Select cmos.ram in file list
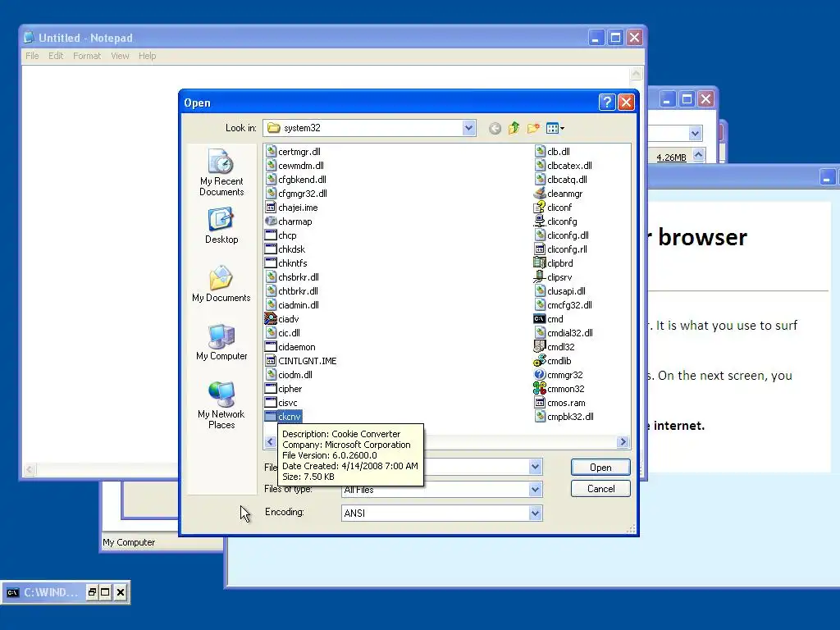This screenshot has height=630, width=840. click(x=559, y=402)
